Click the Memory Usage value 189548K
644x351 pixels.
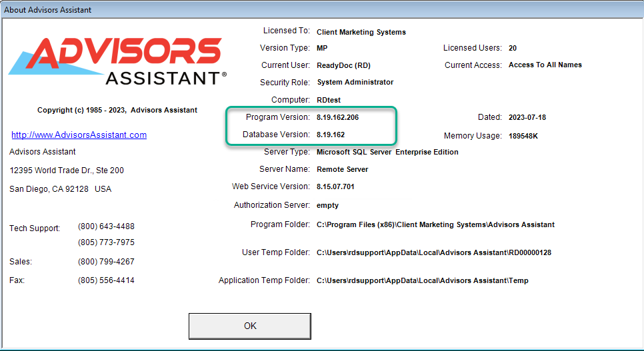[523, 136]
